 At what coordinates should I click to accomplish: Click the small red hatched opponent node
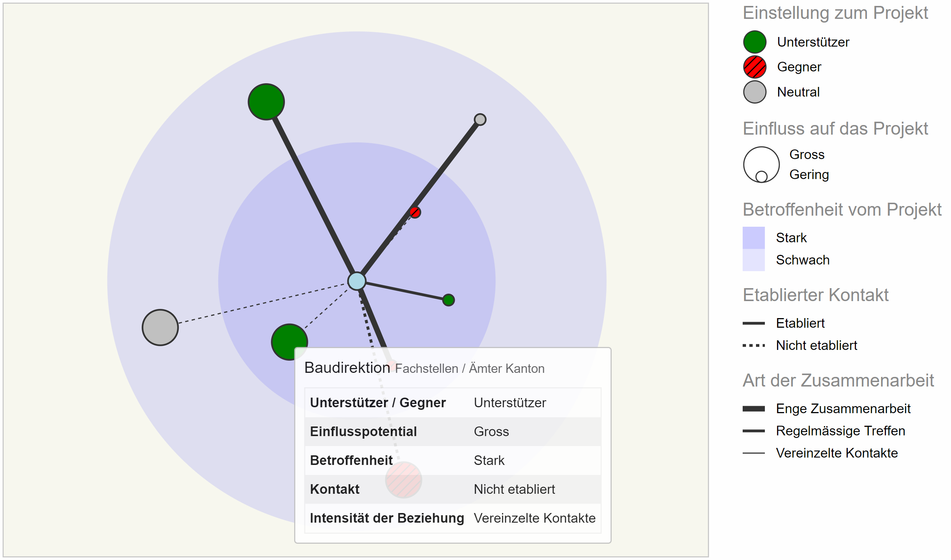415,212
